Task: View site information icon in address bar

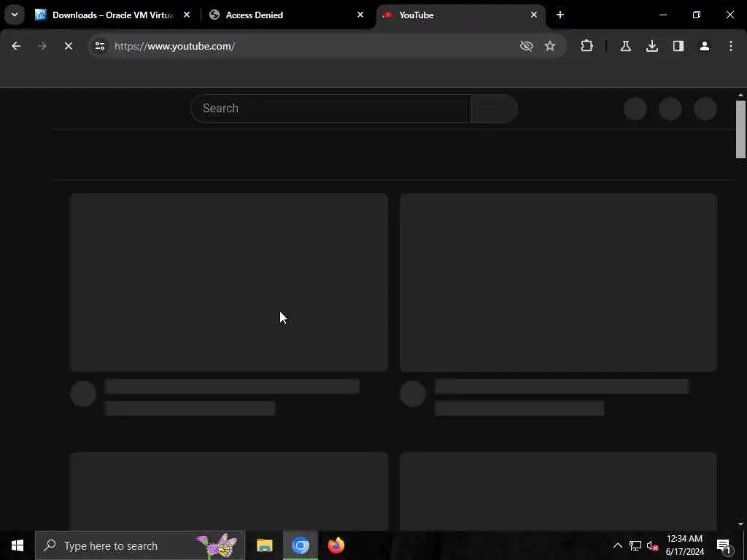Action: click(99, 46)
